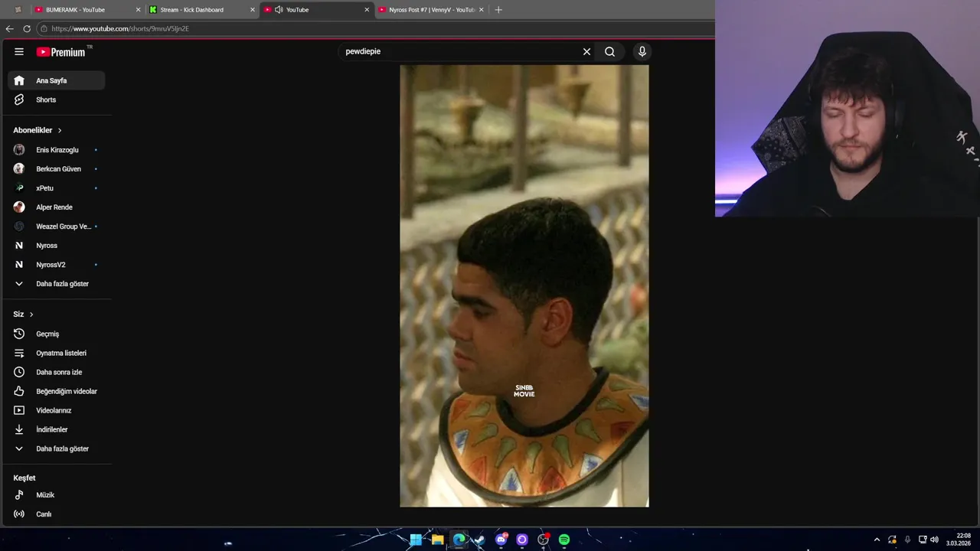
Task: Open the YouTube guide hamburger menu
Action: 19,51
